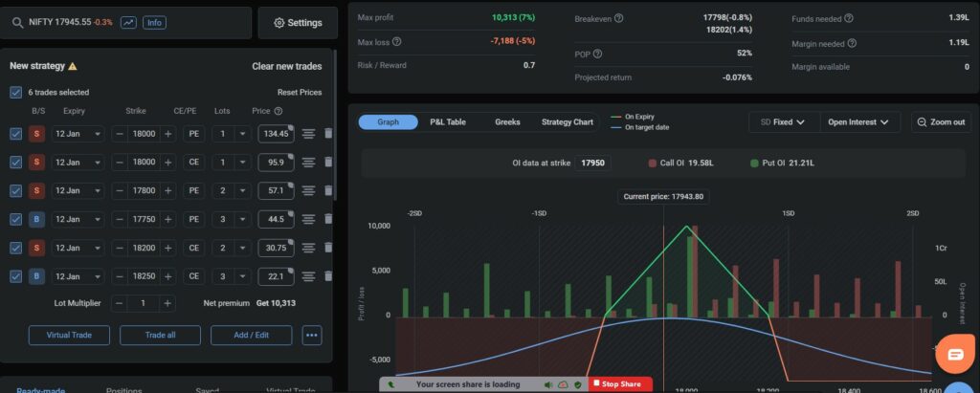Delete the 18000 CE trade row

click(328, 162)
